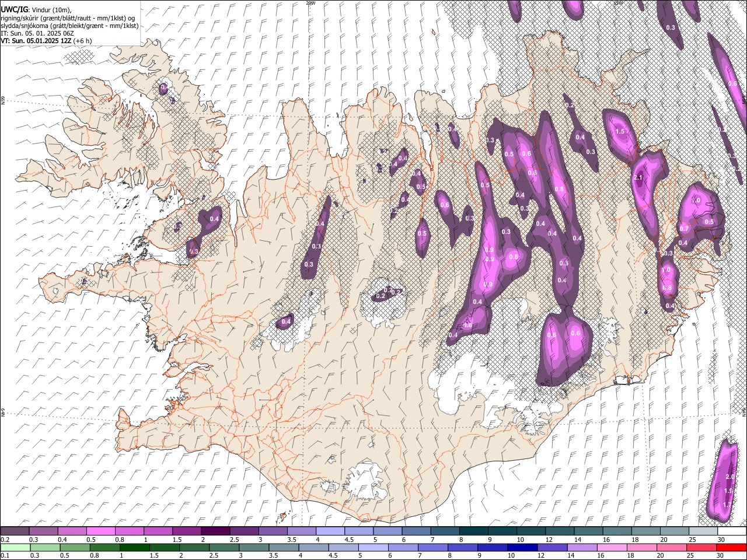Viewport: 747px width, 560px height.
Task: Click the navy blue 10 rain swatch
Action: (522, 547)
